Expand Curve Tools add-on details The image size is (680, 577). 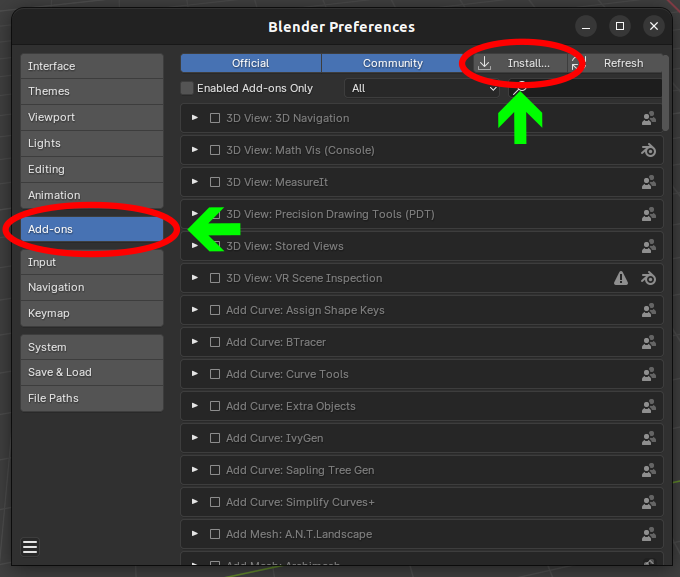point(195,374)
